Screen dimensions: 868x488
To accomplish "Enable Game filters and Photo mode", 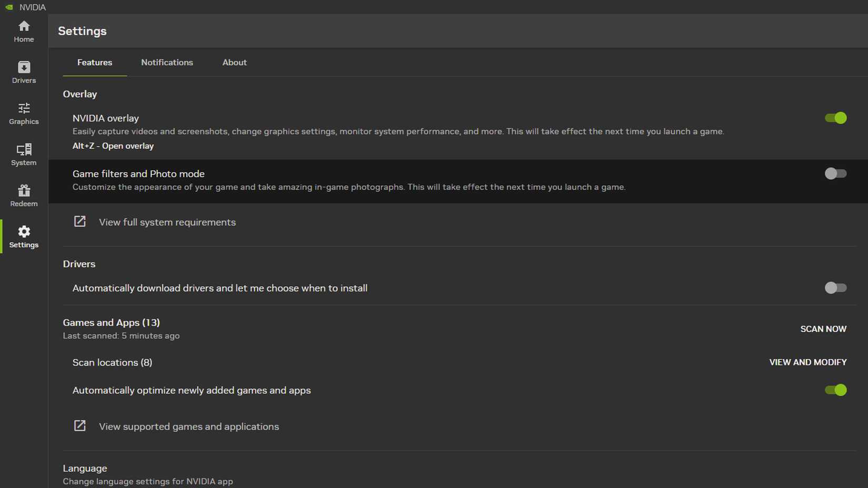I will click(835, 174).
